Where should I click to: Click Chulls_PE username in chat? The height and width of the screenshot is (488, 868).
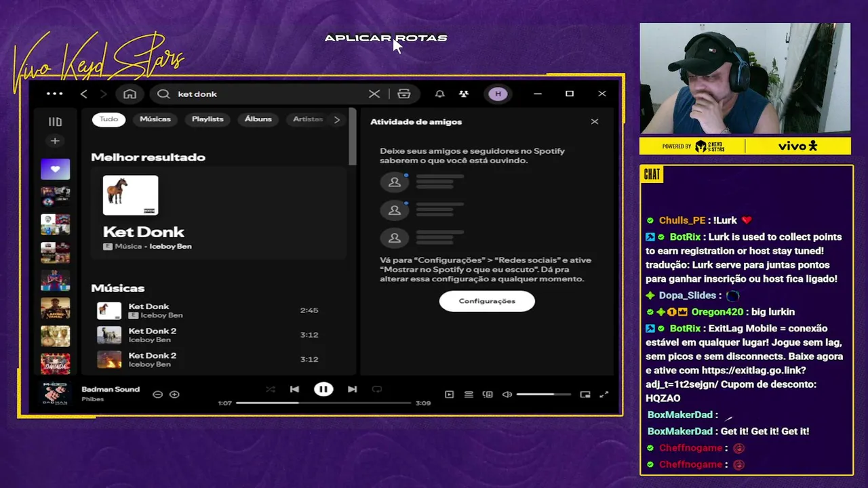[682, 220]
